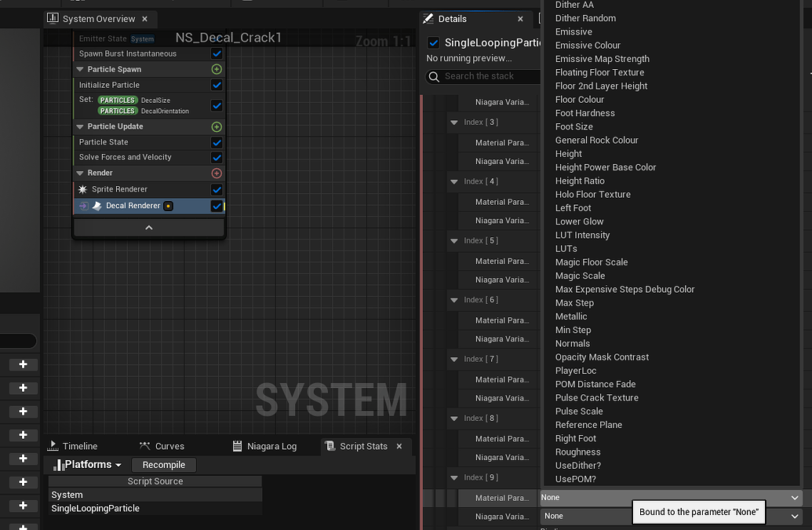Select the Sprite Renderer star icon

tap(82, 189)
